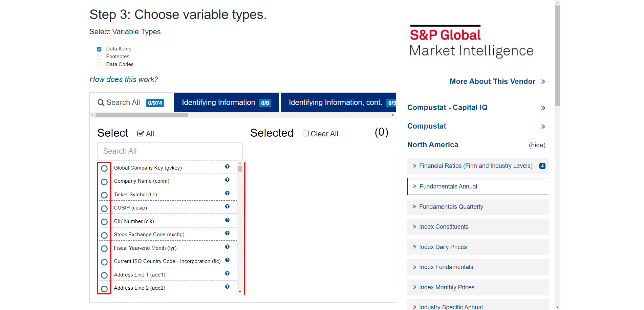Select the Ticker Symbol (tic) circle

104,195
